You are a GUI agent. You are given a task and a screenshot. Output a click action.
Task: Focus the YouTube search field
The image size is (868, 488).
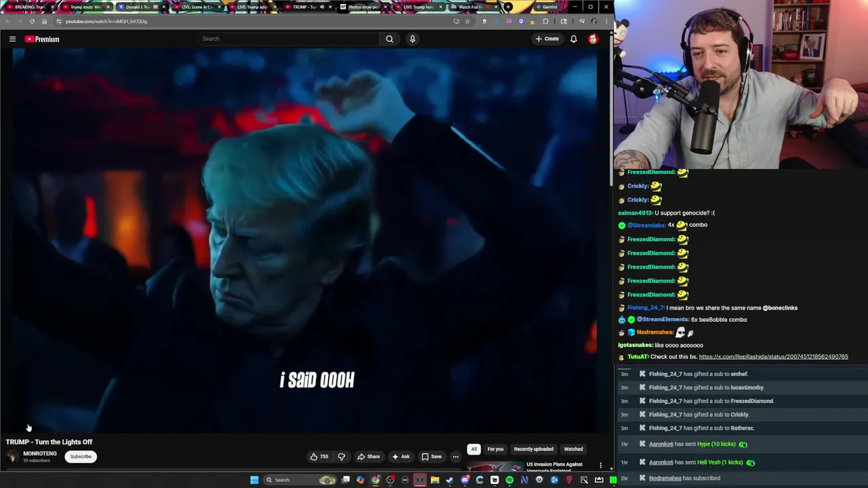288,39
